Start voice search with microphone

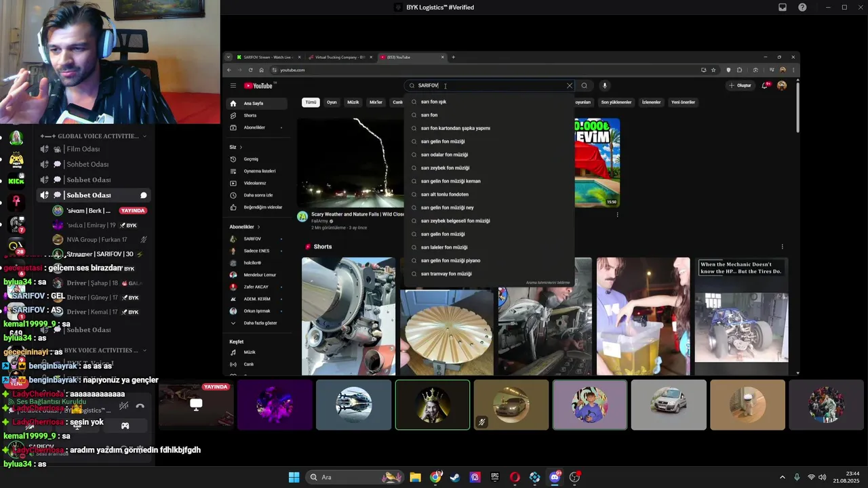coord(604,85)
